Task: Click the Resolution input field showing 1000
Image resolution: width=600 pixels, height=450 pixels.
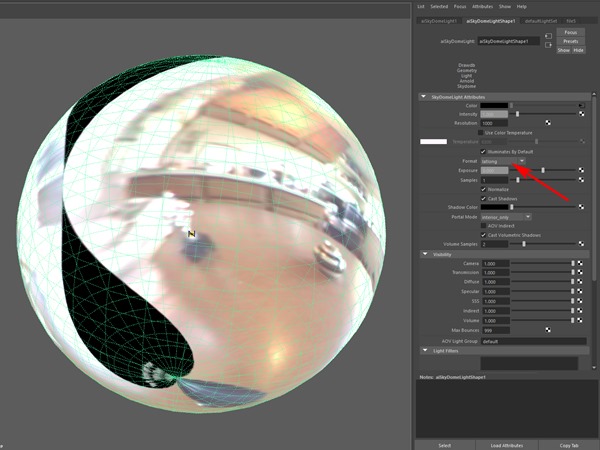Action: tap(494, 123)
